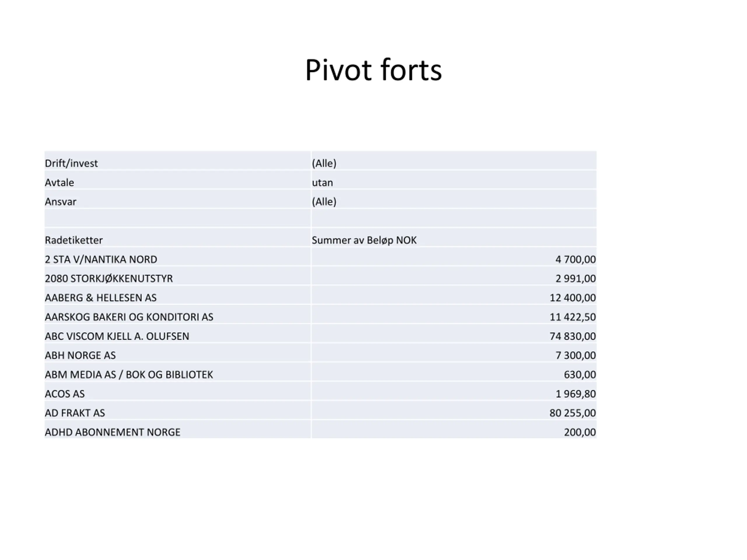Select row 2080 STORKJØKKENUTSTYR
Image resolution: width=747 pixels, height=560 pixels.
click(x=320, y=279)
